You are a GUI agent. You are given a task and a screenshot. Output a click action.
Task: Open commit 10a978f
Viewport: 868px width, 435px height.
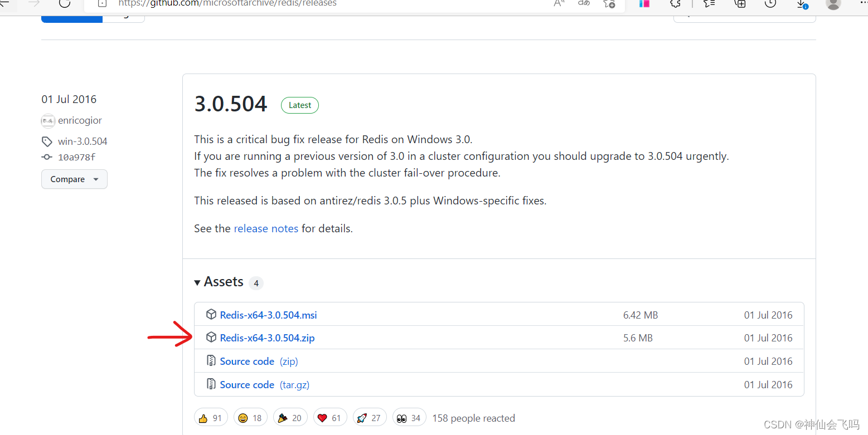click(x=76, y=157)
